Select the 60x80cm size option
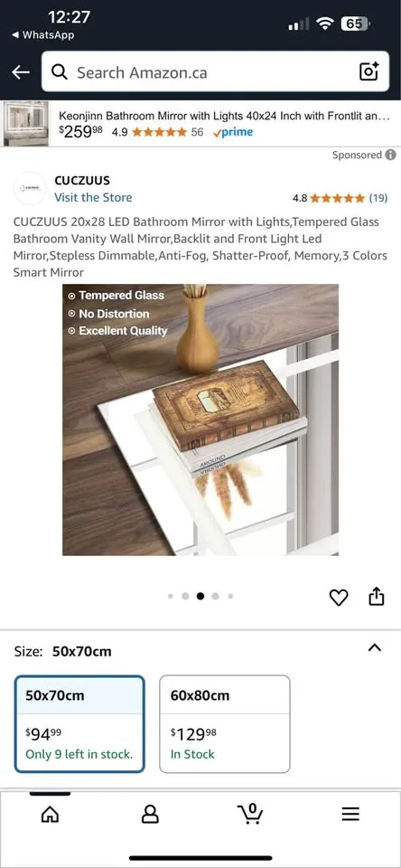The image size is (401, 868). [225, 724]
